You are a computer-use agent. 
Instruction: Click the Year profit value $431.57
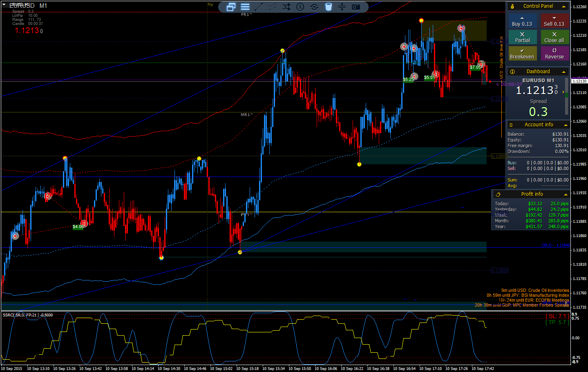coord(534,227)
